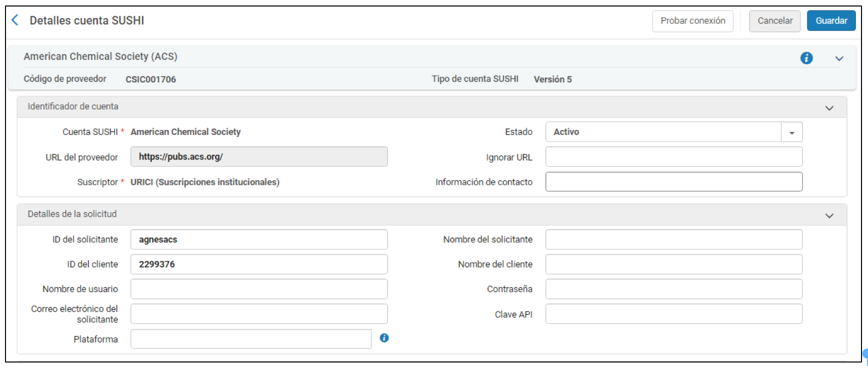
Task: Collapse the Identificador de cuenta section
Action: 829,108
